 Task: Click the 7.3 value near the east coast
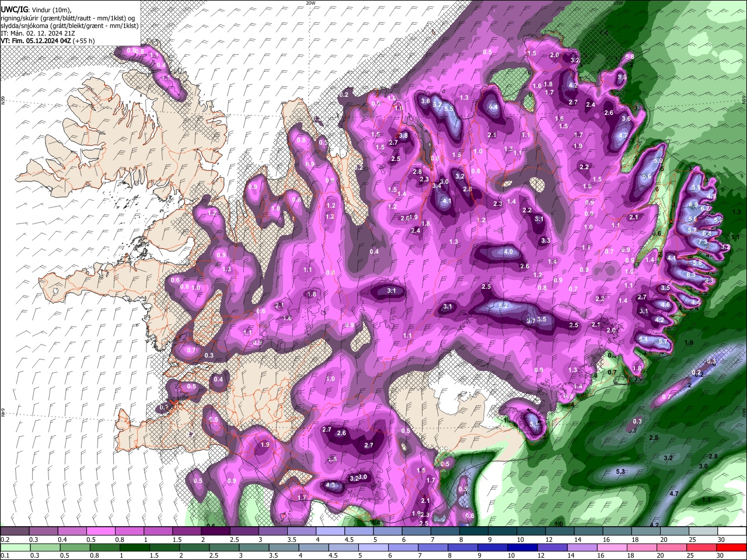[703, 242]
